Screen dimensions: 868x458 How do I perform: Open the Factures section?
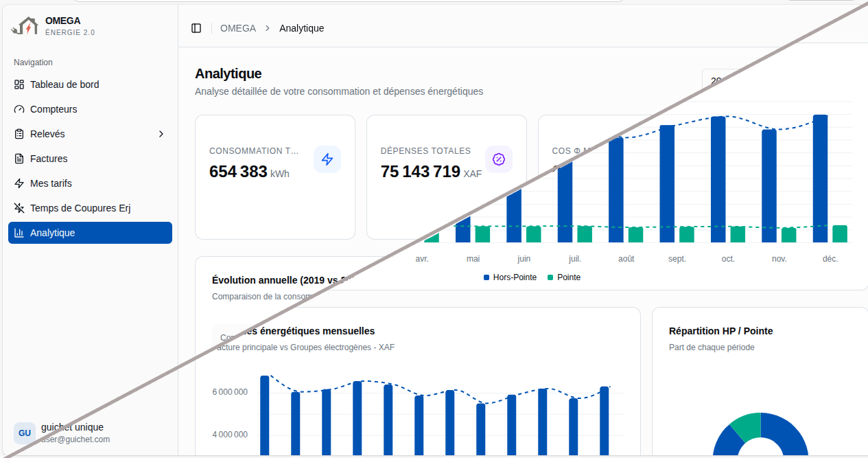click(x=90, y=159)
